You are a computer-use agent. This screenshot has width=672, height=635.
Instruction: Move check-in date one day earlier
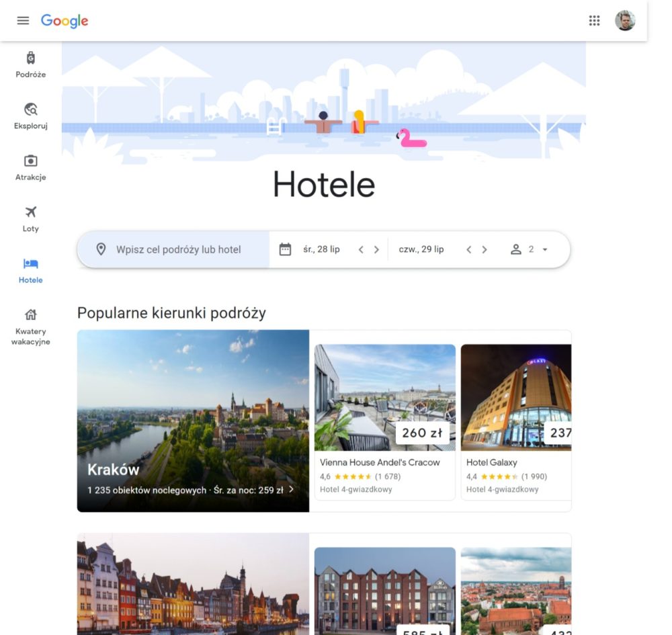click(361, 249)
